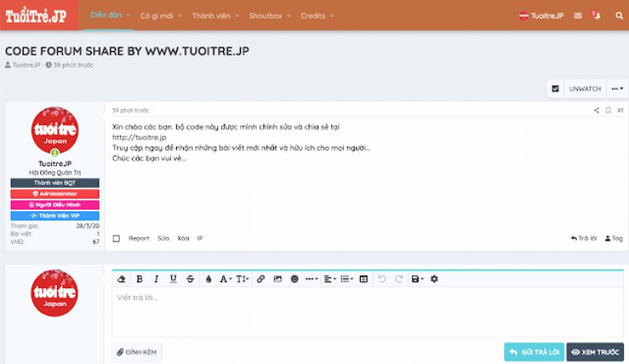The width and height of the screenshot is (629, 364).
Task: Open TuoitreJP account menu in header
Action: pos(541,16)
